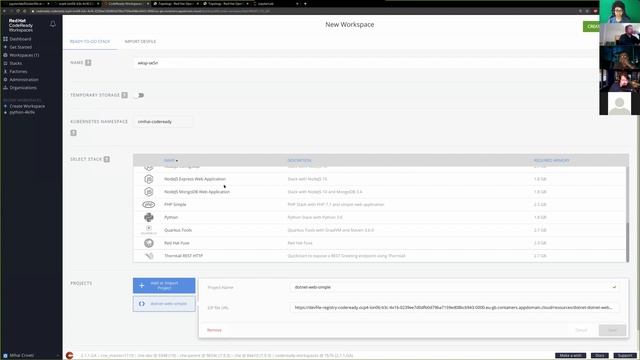The image size is (640, 360).
Task: Click Cancel in project editor
Action: pyautogui.click(x=581, y=330)
